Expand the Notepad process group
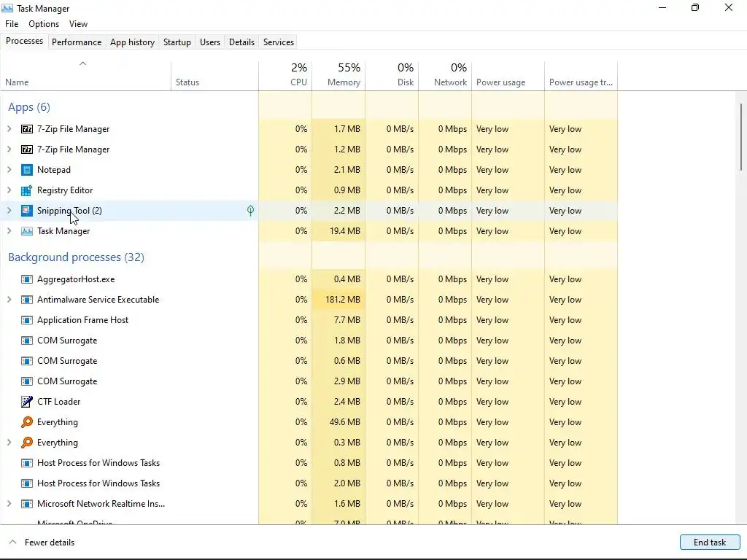This screenshot has width=747, height=560. coord(9,170)
